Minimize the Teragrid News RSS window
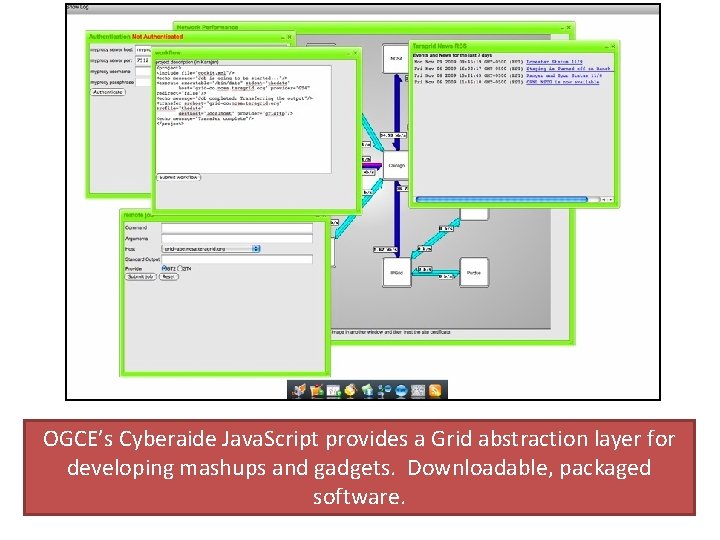The height and width of the screenshot is (540, 720). pos(606,46)
